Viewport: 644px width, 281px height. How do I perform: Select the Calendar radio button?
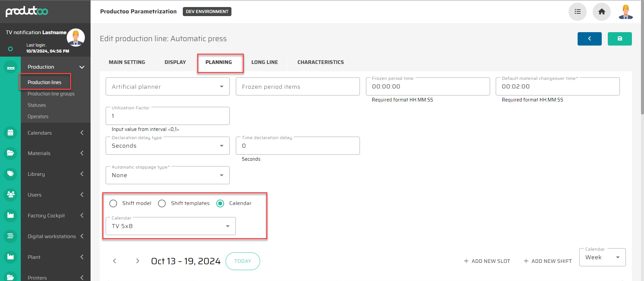220,204
